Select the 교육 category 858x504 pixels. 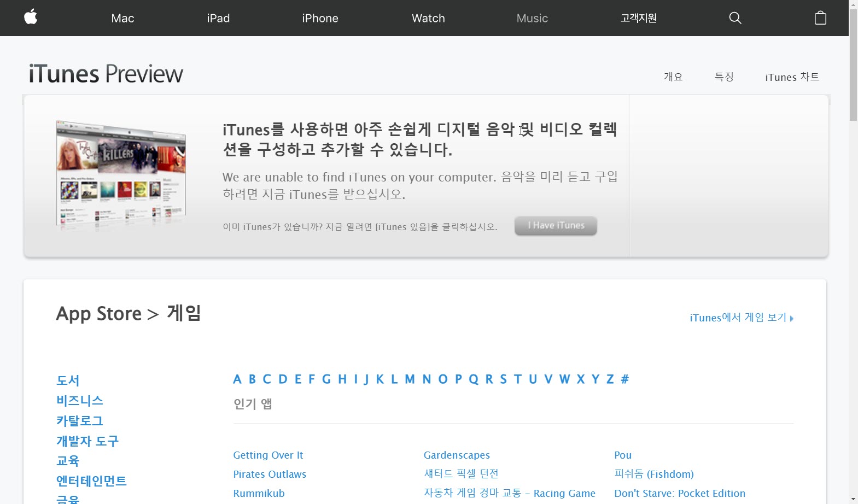pos(68,461)
